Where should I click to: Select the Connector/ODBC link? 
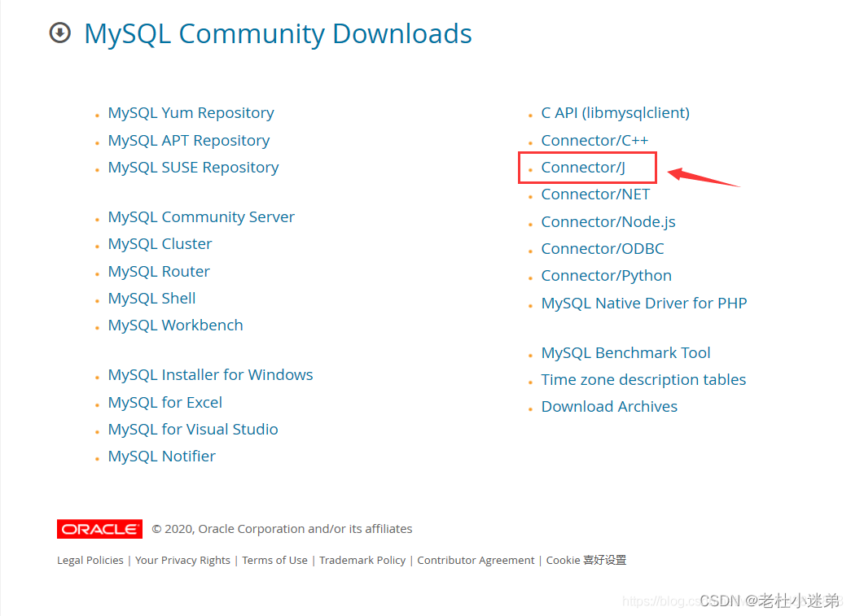click(603, 249)
